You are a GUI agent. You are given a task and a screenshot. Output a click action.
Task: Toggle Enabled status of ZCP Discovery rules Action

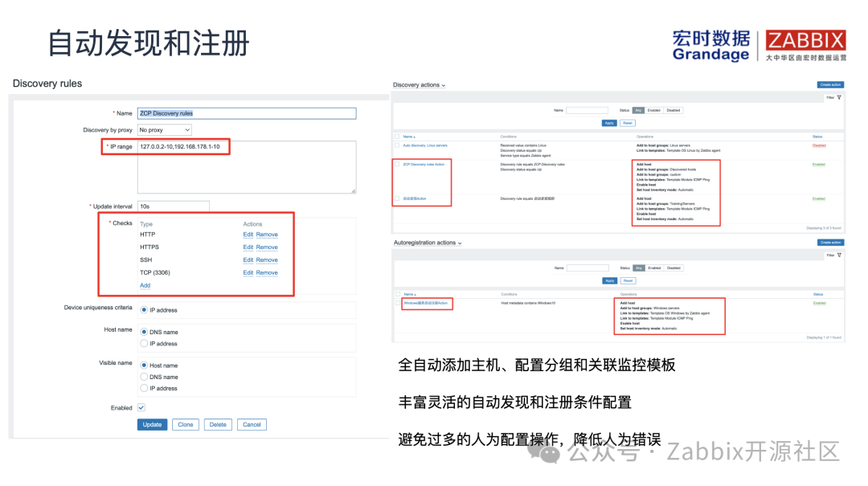(819, 165)
